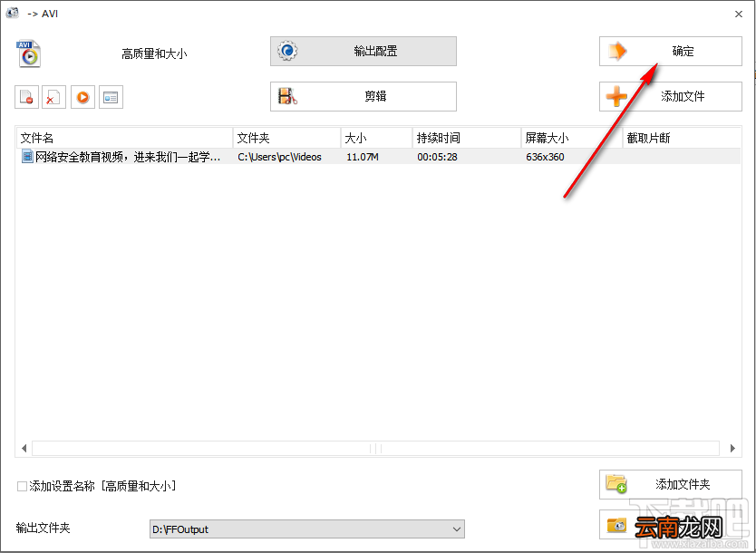
Task: Click the remove file icon in toolbar
Action: (26, 97)
